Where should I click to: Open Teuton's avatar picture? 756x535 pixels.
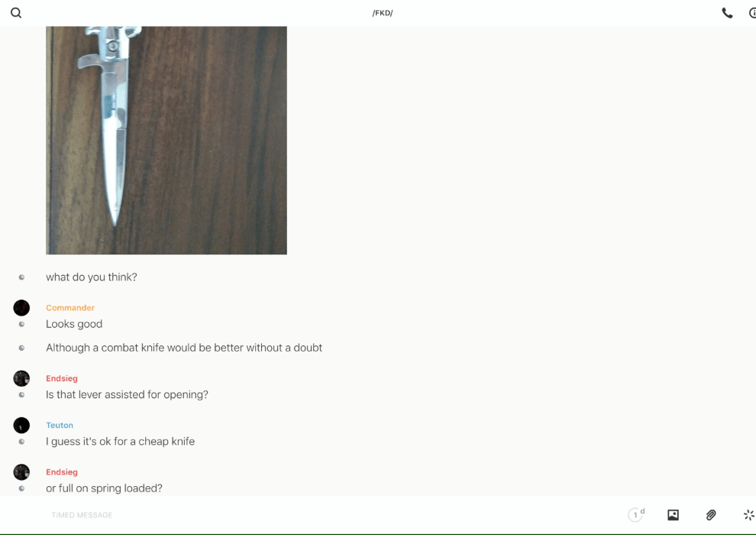(21, 425)
